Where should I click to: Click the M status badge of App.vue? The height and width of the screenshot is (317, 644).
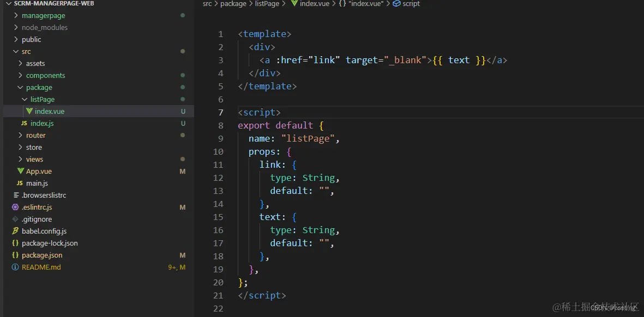[183, 172]
